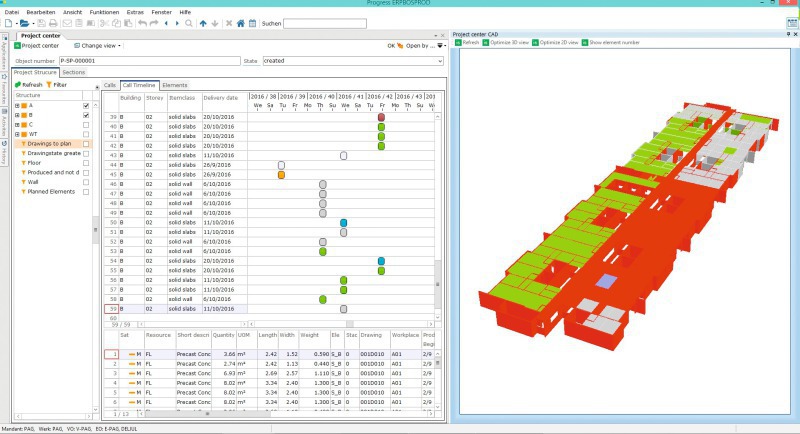The height and width of the screenshot is (434, 800).
Task: Expand tree node WT
Action: [x=17, y=134]
